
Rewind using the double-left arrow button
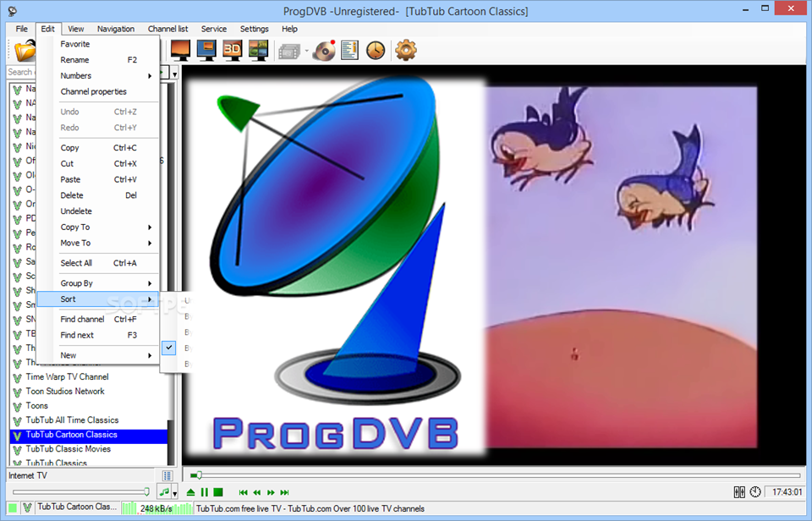[x=257, y=492]
